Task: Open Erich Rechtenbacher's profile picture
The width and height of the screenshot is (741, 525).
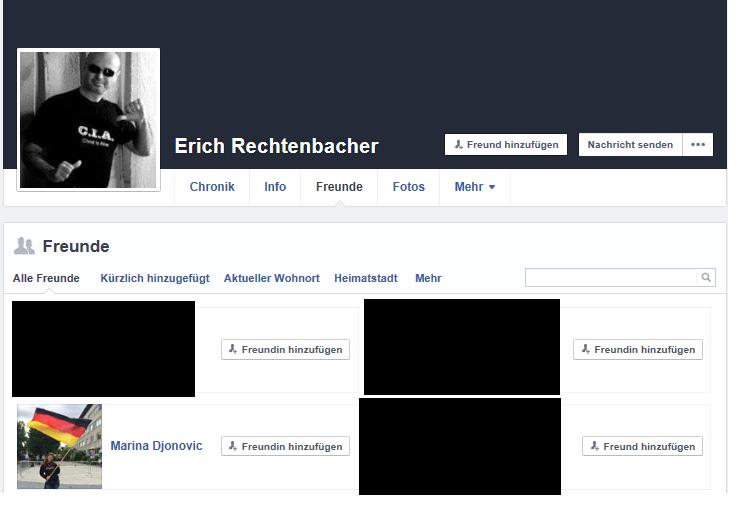Action: point(89,120)
